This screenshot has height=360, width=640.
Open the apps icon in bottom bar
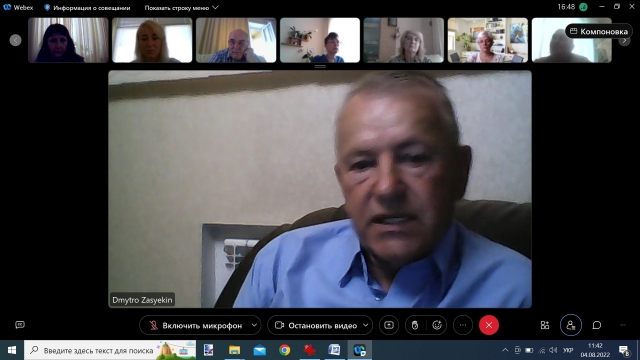click(x=545, y=325)
